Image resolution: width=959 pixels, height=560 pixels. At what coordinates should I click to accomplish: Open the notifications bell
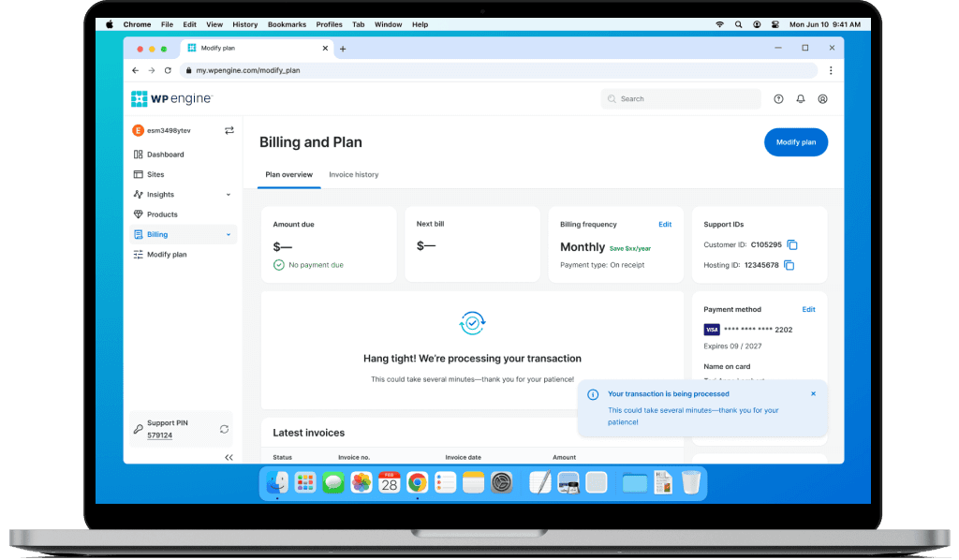801,99
